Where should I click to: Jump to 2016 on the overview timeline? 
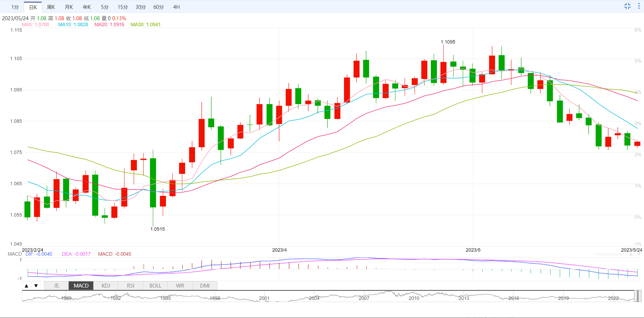pyautogui.click(x=513, y=298)
